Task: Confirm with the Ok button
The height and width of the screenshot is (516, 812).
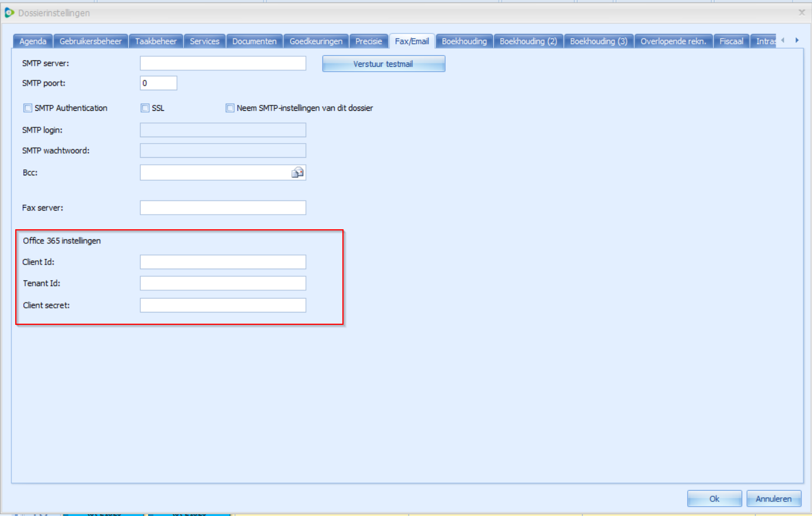Action: (714, 498)
